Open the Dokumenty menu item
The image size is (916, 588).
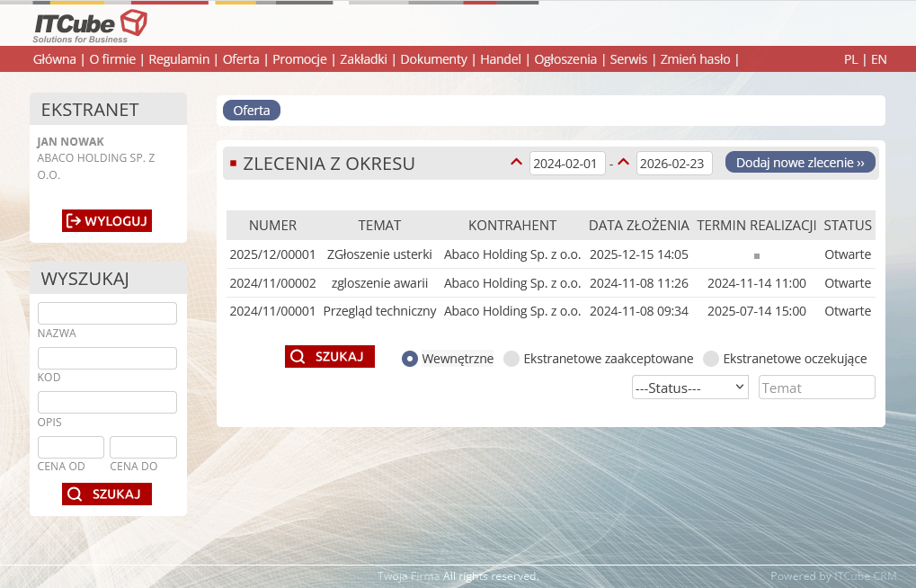pyautogui.click(x=433, y=59)
